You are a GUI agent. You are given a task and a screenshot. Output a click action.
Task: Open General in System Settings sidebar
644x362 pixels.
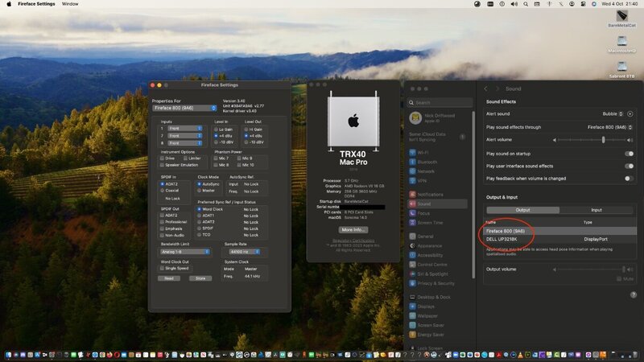point(421,236)
